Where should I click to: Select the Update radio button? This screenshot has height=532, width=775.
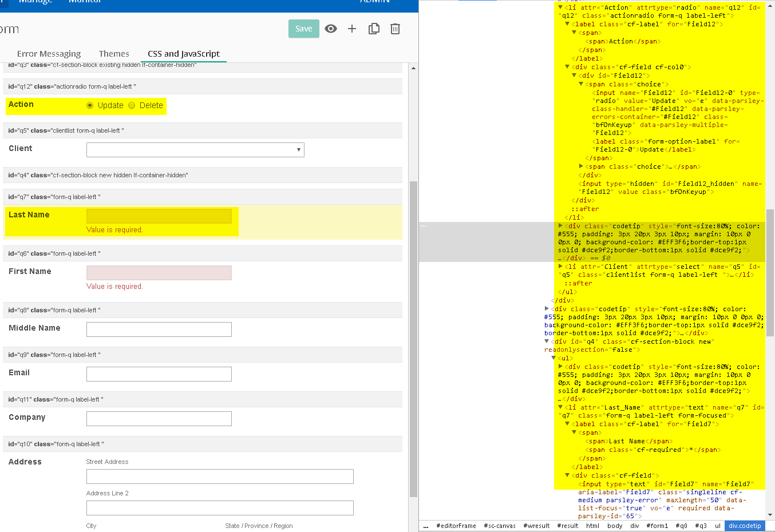click(90, 105)
